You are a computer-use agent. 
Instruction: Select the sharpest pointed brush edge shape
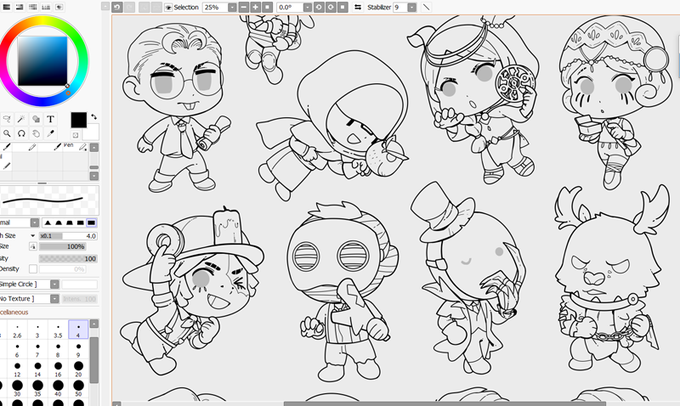tap(48, 223)
